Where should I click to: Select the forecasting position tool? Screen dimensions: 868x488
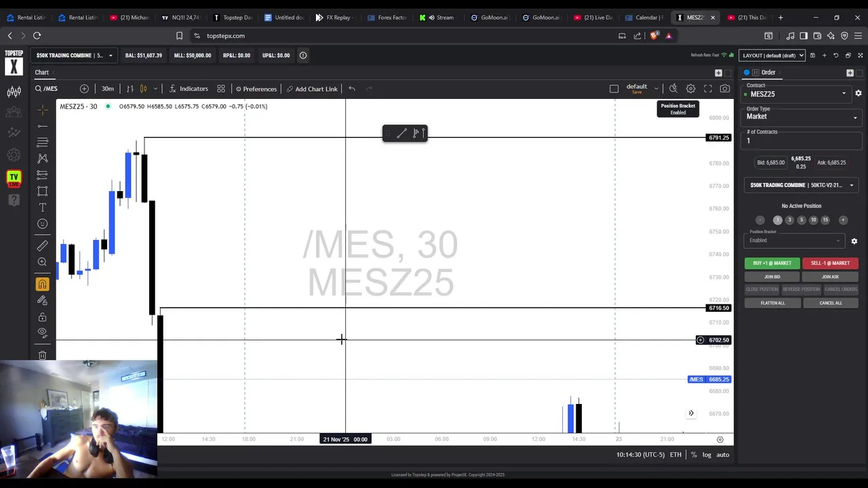[42, 175]
